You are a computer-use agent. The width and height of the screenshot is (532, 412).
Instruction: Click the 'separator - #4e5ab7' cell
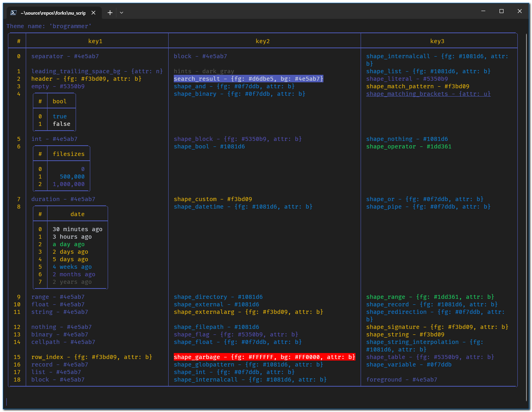tap(65, 56)
